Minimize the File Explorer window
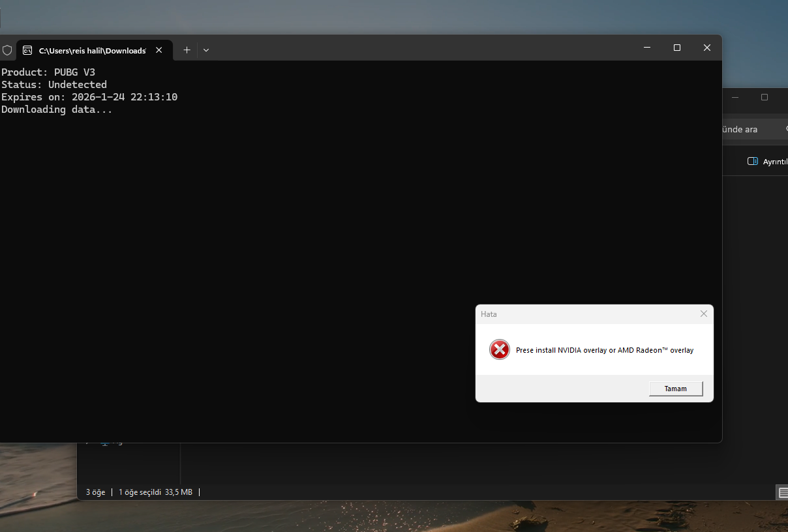The width and height of the screenshot is (788, 532). click(735, 97)
